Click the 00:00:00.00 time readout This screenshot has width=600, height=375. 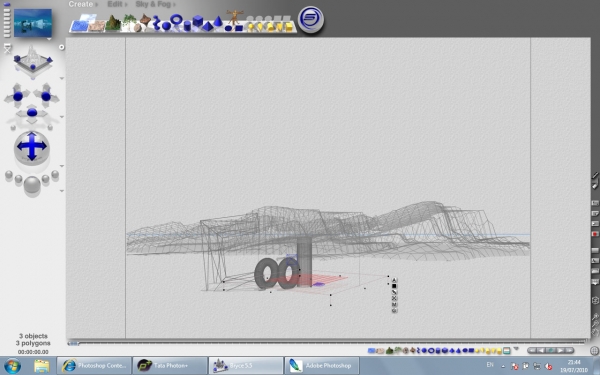click(x=33, y=352)
